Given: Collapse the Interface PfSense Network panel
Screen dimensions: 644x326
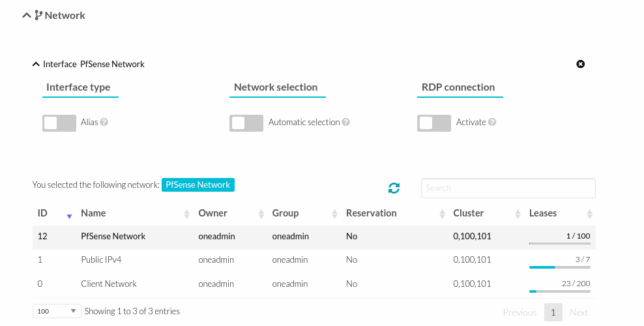Looking at the screenshot, I should [x=36, y=64].
